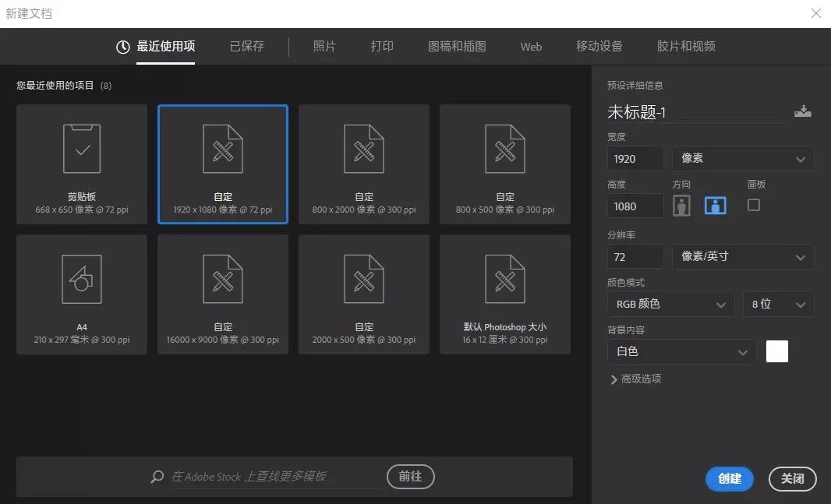Click the clock icon beside 最近使用项
The image size is (831, 504).
pos(122,46)
